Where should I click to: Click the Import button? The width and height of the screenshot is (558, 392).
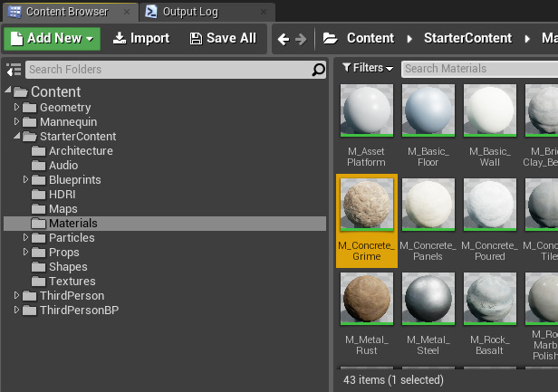click(140, 38)
